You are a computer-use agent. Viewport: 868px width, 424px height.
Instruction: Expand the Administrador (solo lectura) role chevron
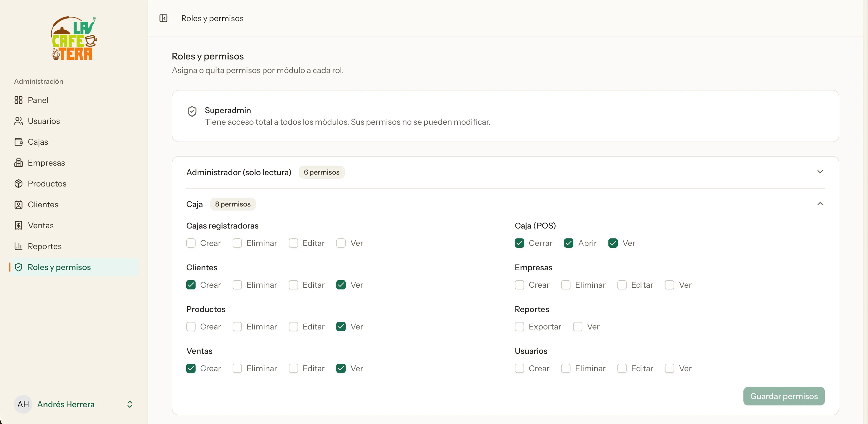[x=820, y=172]
